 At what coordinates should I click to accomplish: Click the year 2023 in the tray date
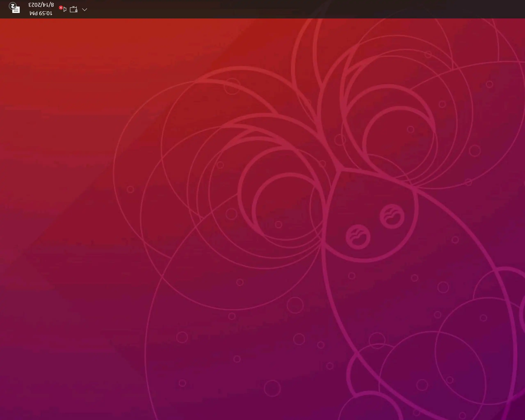click(x=35, y=5)
